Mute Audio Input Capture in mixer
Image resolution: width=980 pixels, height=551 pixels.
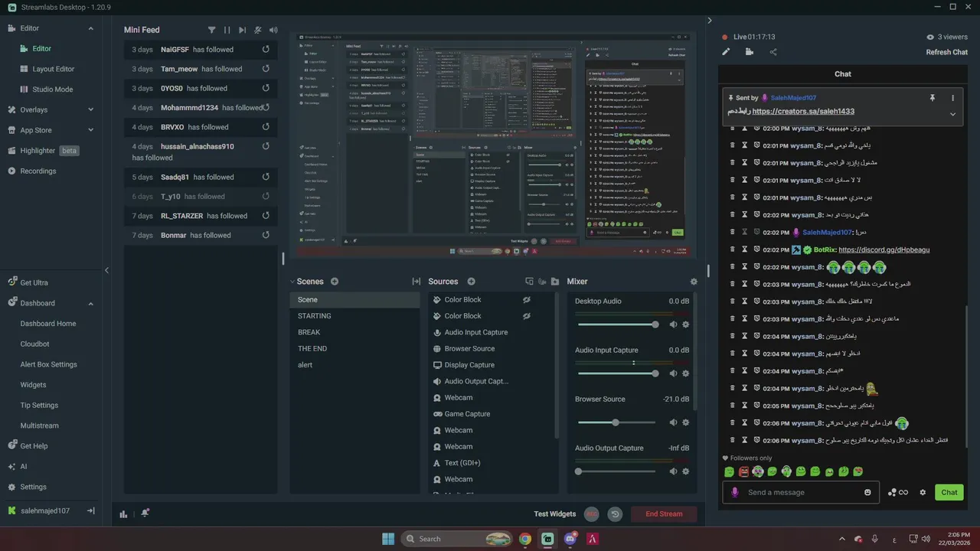(673, 373)
